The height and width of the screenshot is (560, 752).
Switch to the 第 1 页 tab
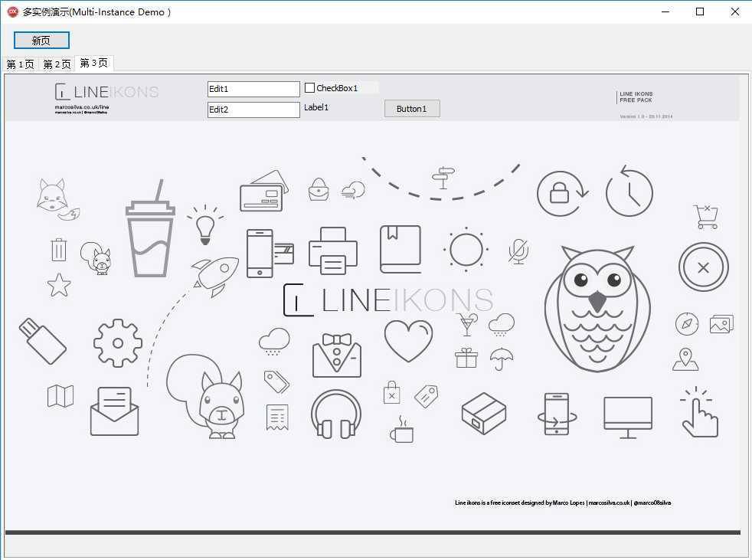coord(20,64)
